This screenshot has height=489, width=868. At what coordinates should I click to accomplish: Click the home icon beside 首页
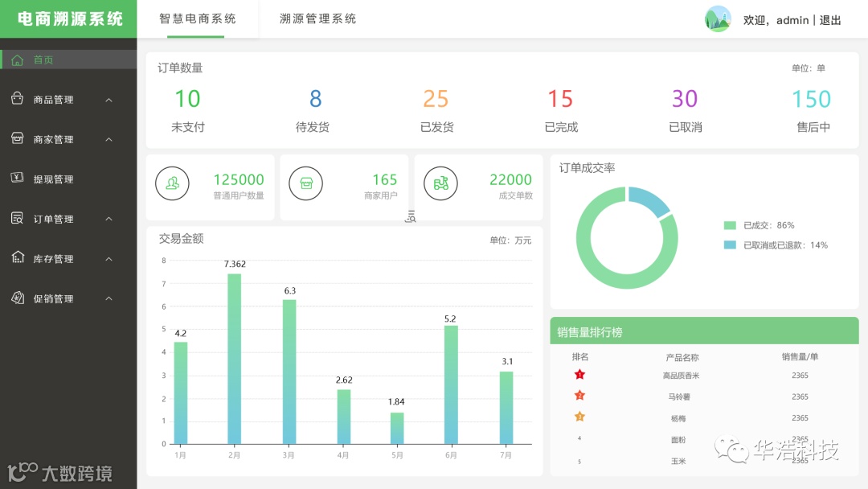17,60
